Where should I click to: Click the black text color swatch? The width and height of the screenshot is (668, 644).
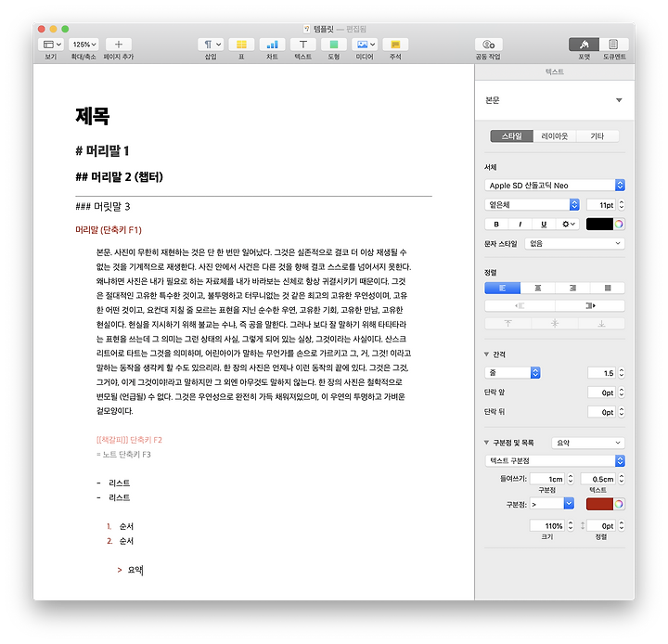[599, 225]
